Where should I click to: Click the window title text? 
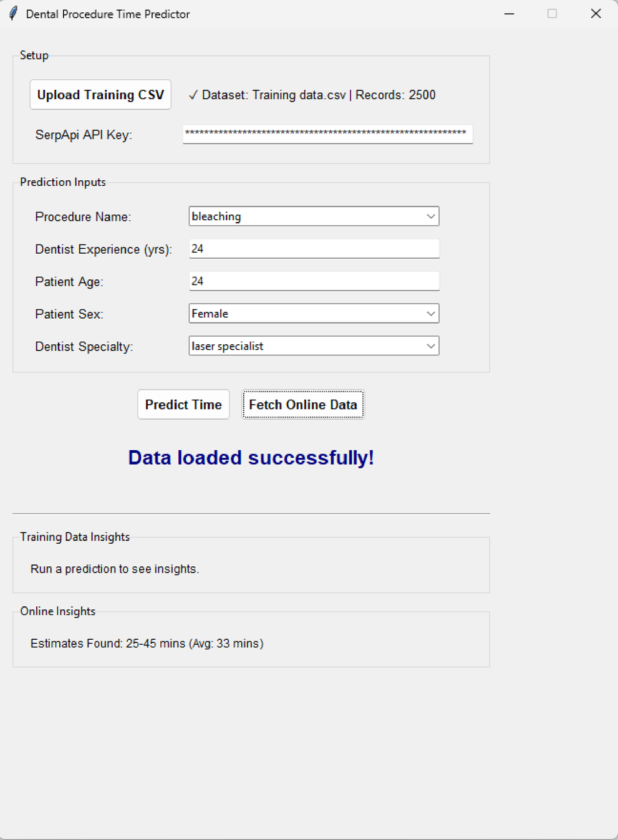[108, 14]
